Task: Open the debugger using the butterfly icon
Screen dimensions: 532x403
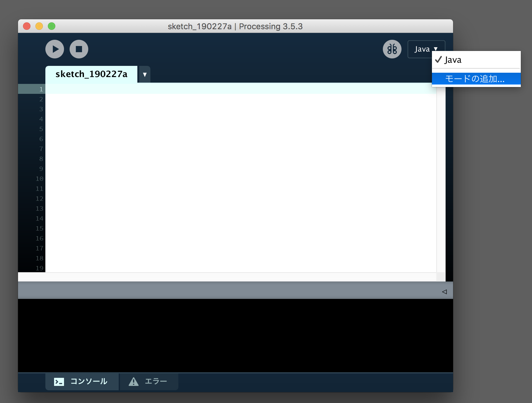Action: (392, 49)
